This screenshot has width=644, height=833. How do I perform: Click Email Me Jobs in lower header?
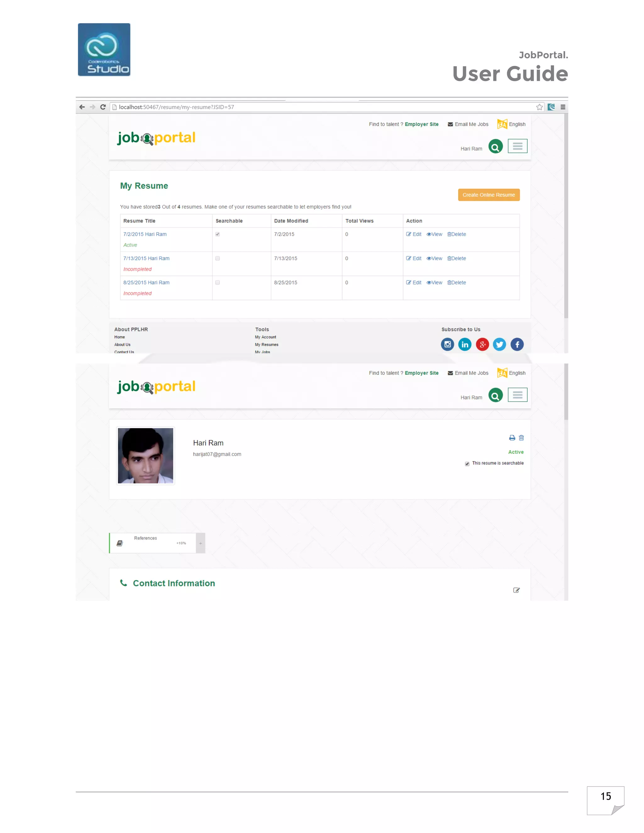468,373
